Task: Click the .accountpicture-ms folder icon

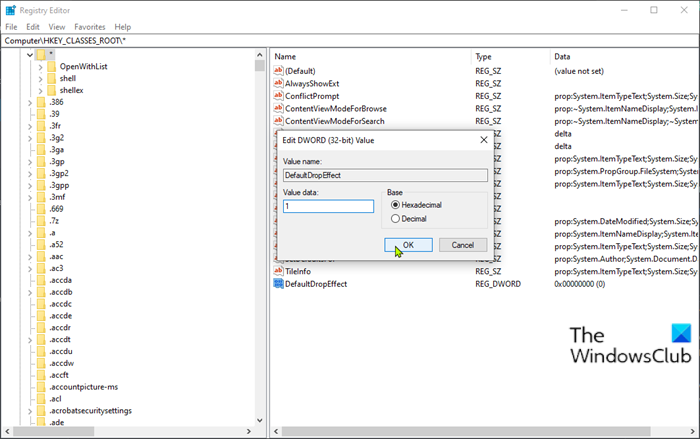Action: (41, 387)
